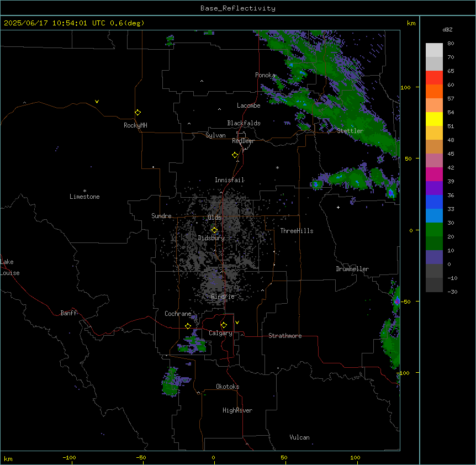
Task: Select the bright yellow 51-54 dBZ swatch
Action: point(434,119)
